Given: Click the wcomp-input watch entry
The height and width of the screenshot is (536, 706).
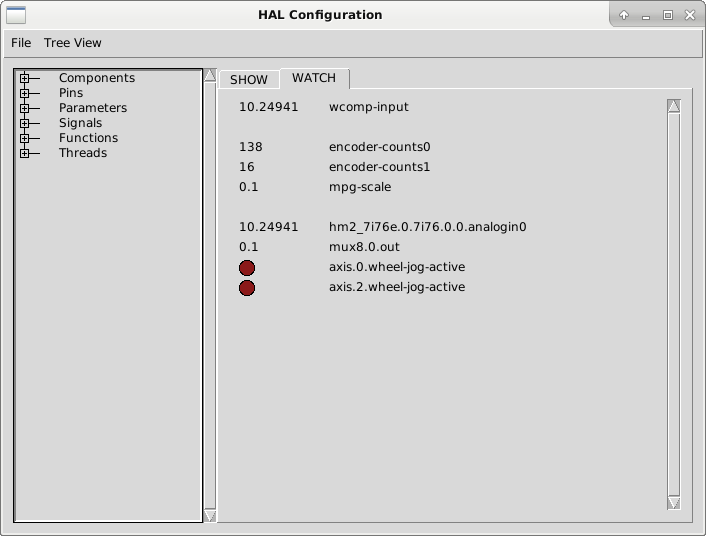Looking at the screenshot, I should point(369,107).
